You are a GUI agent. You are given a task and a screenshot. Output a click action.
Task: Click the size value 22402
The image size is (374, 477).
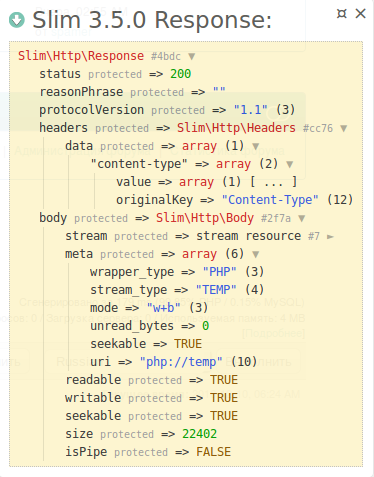(x=199, y=434)
